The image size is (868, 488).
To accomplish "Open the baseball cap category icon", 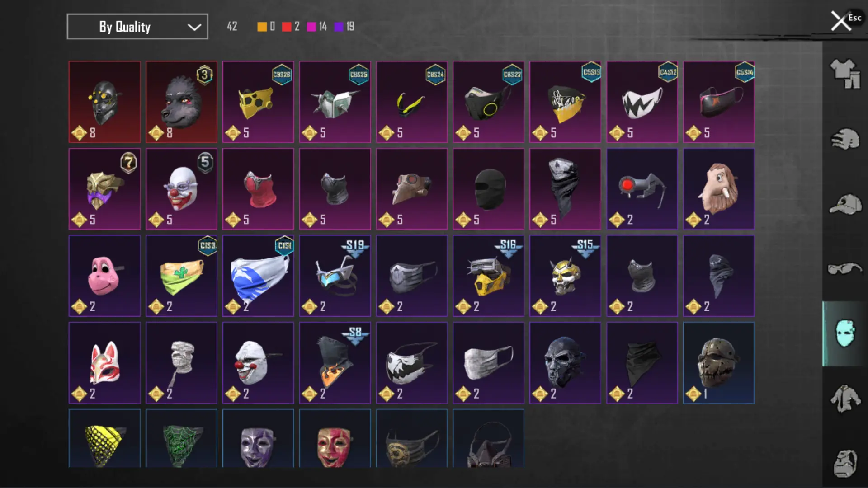I will [x=845, y=204].
